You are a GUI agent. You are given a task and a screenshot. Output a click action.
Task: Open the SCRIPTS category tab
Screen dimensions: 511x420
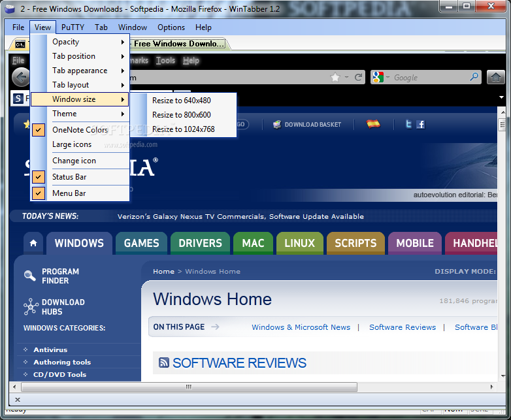[x=355, y=243]
